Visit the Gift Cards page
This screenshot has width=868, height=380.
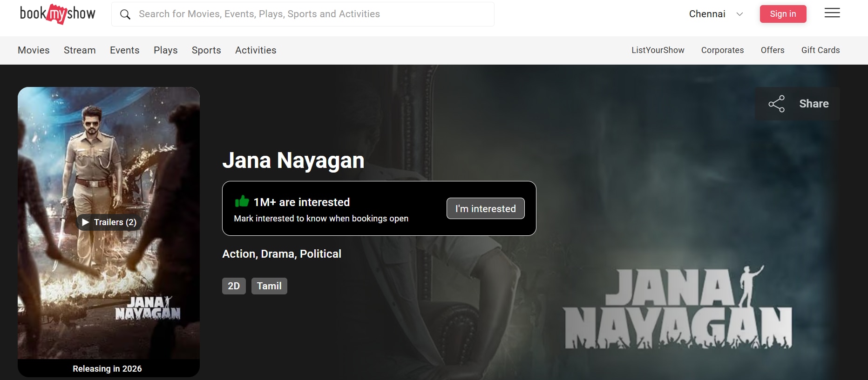click(x=820, y=50)
